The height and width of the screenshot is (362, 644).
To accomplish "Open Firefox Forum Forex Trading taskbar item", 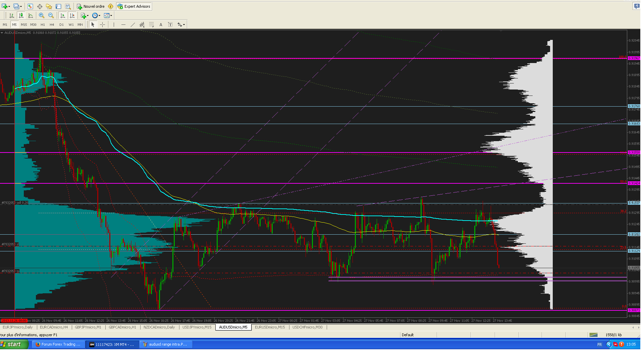I will pos(58,344).
